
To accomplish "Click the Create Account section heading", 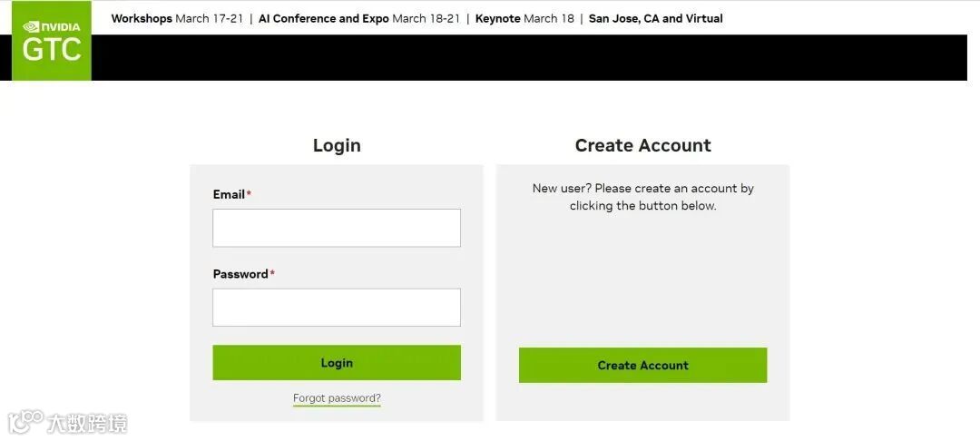I will (x=642, y=145).
